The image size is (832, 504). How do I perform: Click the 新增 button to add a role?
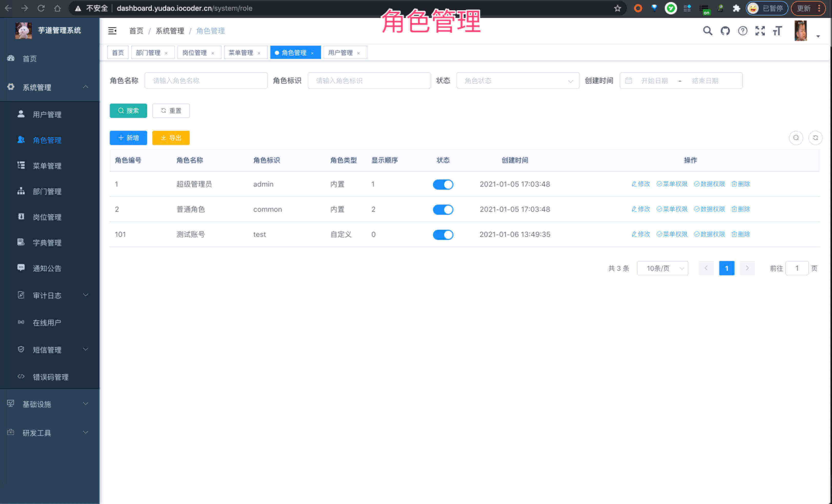128,138
